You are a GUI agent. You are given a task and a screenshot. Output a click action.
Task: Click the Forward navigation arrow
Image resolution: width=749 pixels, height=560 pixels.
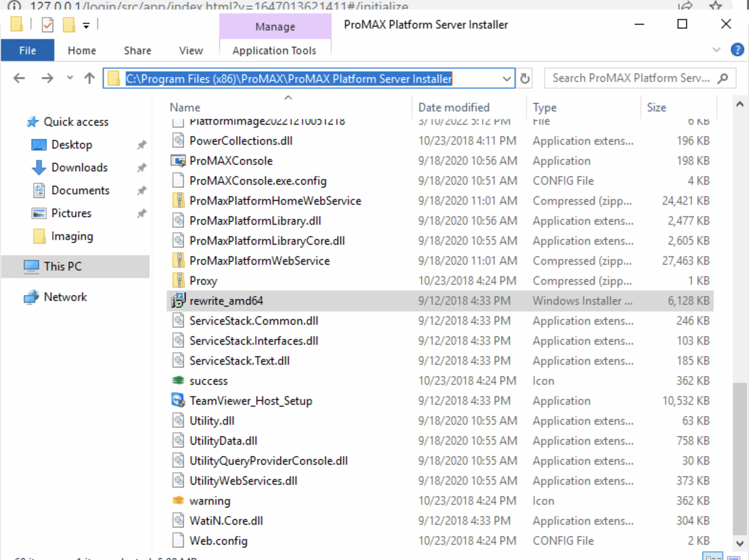[47, 78]
